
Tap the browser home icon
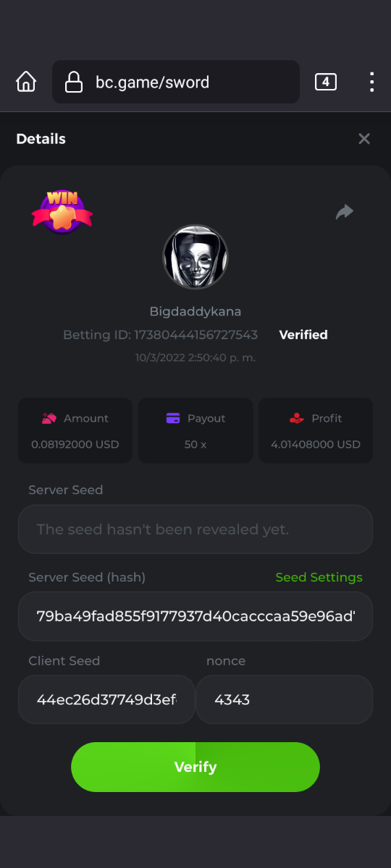tap(26, 82)
